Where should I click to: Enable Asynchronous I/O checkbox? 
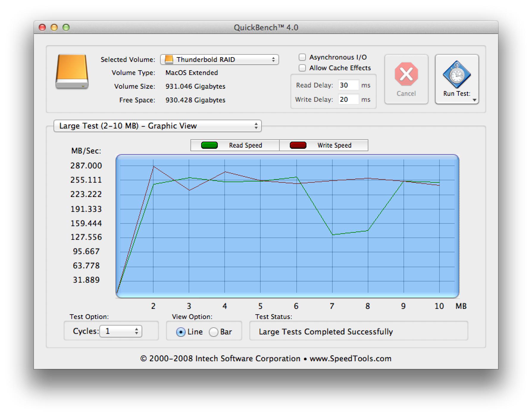pos(302,57)
